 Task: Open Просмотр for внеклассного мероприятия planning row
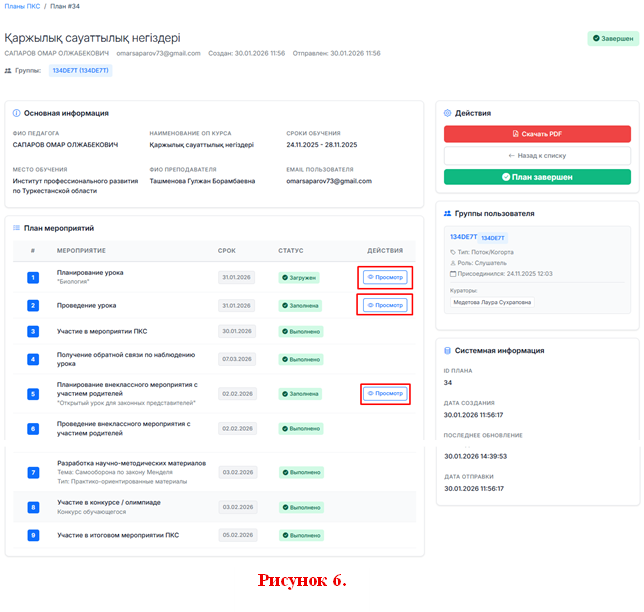pos(385,393)
